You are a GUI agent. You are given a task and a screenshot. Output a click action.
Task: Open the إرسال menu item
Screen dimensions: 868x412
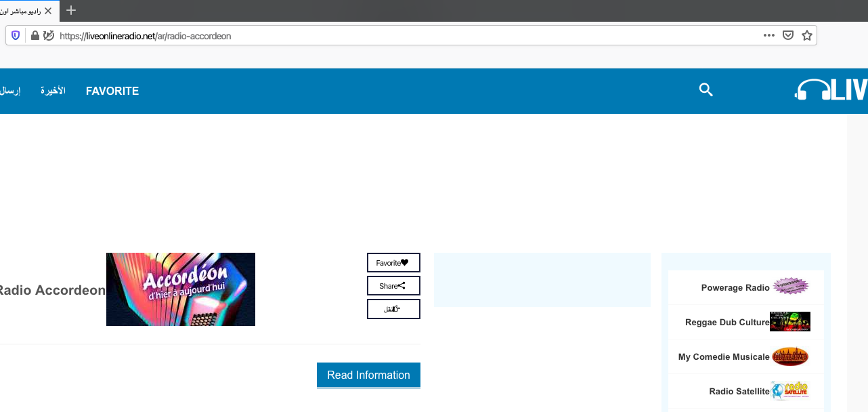tap(10, 91)
